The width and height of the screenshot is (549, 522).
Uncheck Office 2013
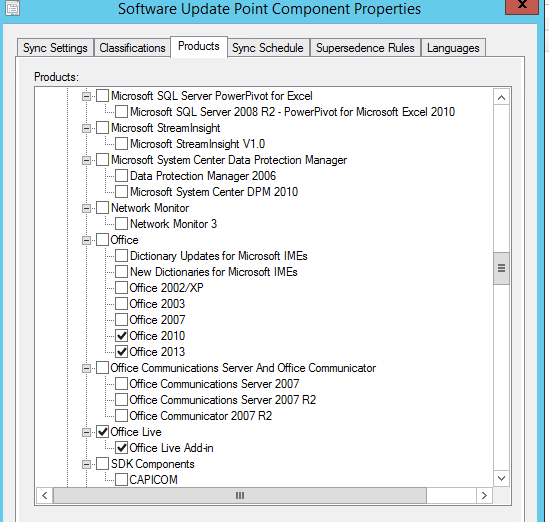point(121,352)
